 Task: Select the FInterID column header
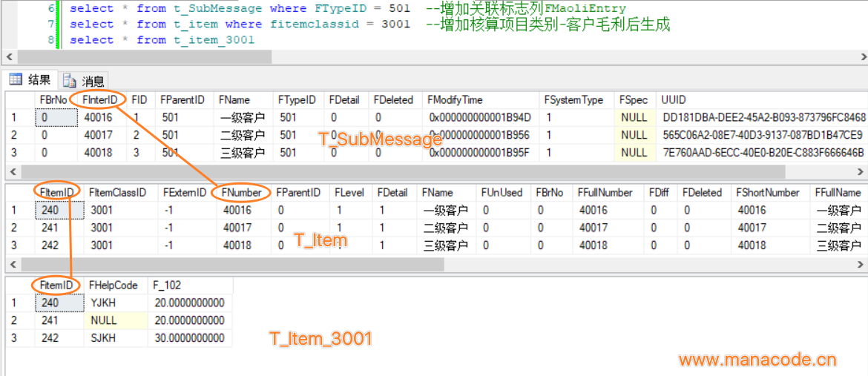coord(100,99)
